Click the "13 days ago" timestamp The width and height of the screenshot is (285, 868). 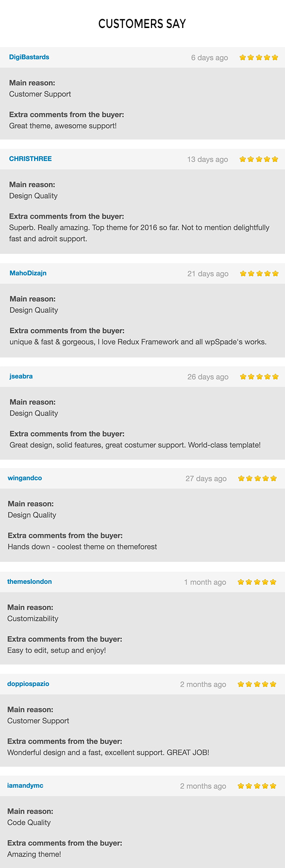click(207, 159)
